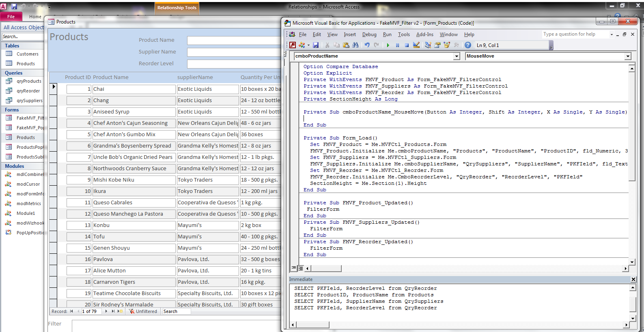Click code window vertical scrollbar down arrow
Screen dimensions: 644x332
pos(632,262)
